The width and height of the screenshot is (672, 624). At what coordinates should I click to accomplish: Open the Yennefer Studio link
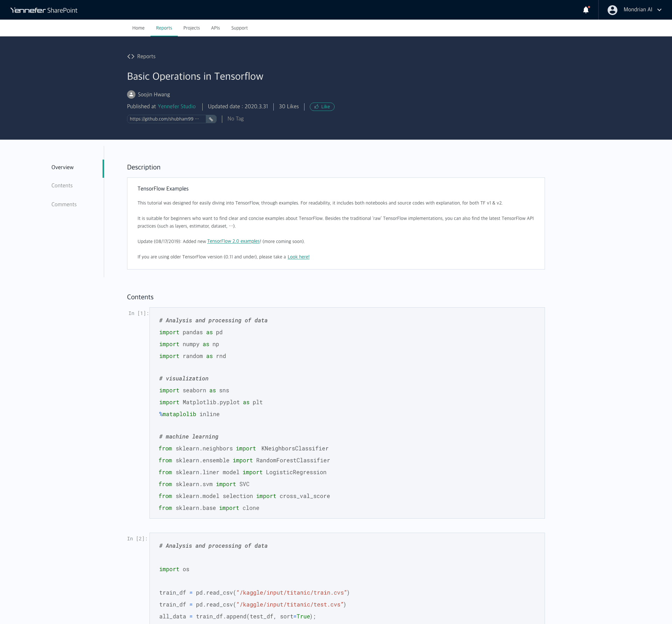click(177, 106)
